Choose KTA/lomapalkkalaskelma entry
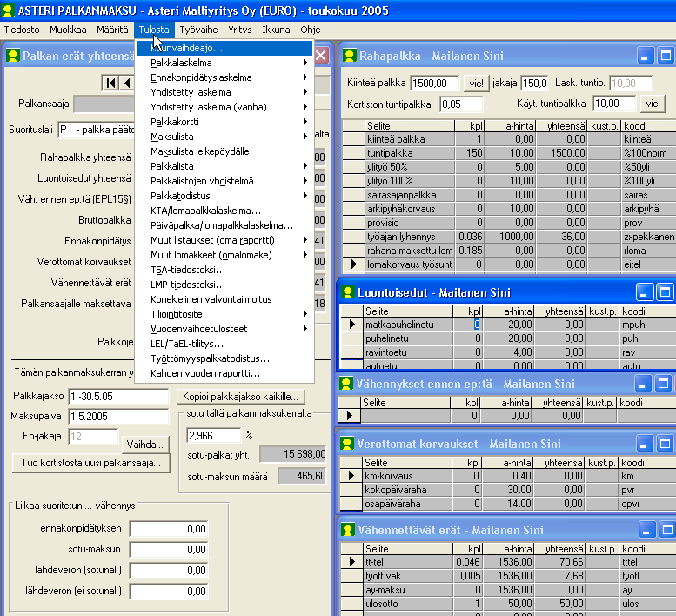This screenshot has height=616, width=676. pos(224,211)
